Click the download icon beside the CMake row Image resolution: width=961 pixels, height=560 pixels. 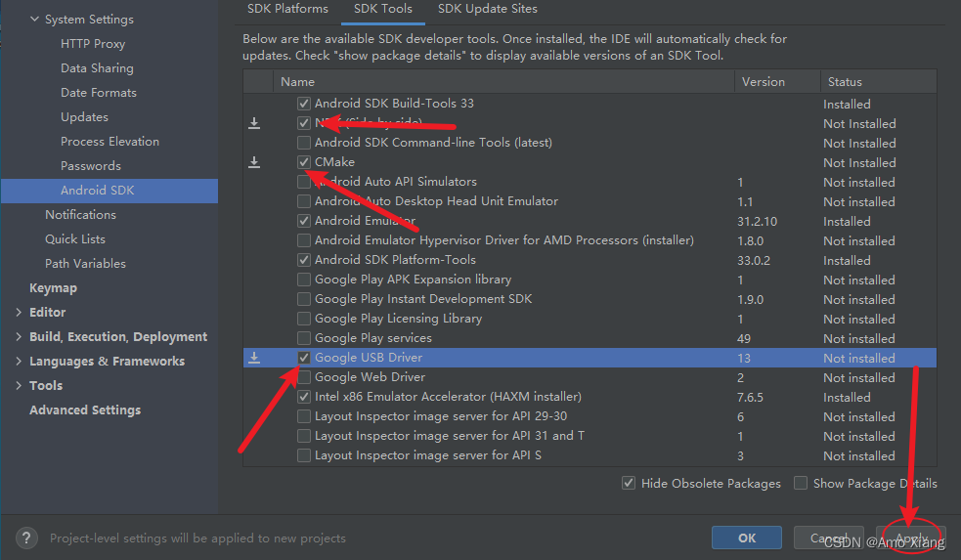click(x=254, y=162)
